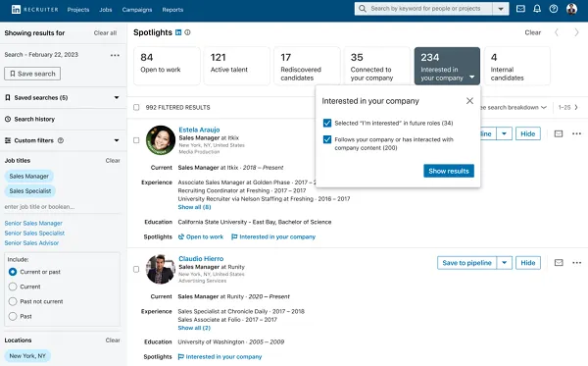The image size is (588, 366).
Task: Click the magnifier icon in search bar
Action: coord(362,9)
